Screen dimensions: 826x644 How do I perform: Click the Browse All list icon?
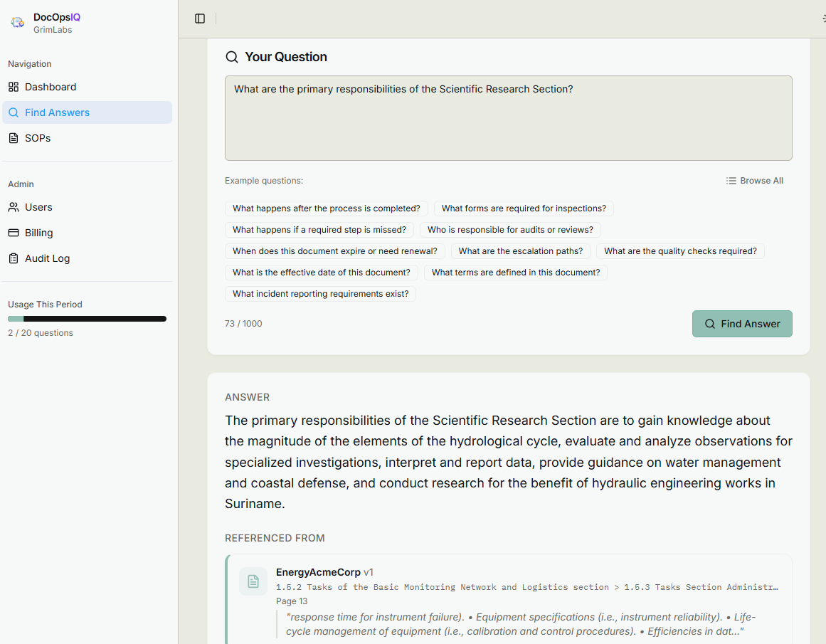coord(731,181)
